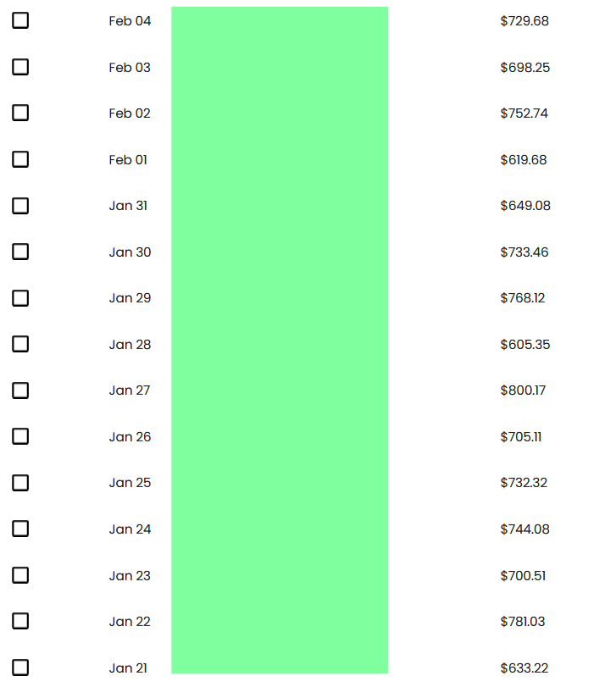Mark the checkbox next to Jan 30
This screenshot has width=616, height=687.
click(x=20, y=252)
